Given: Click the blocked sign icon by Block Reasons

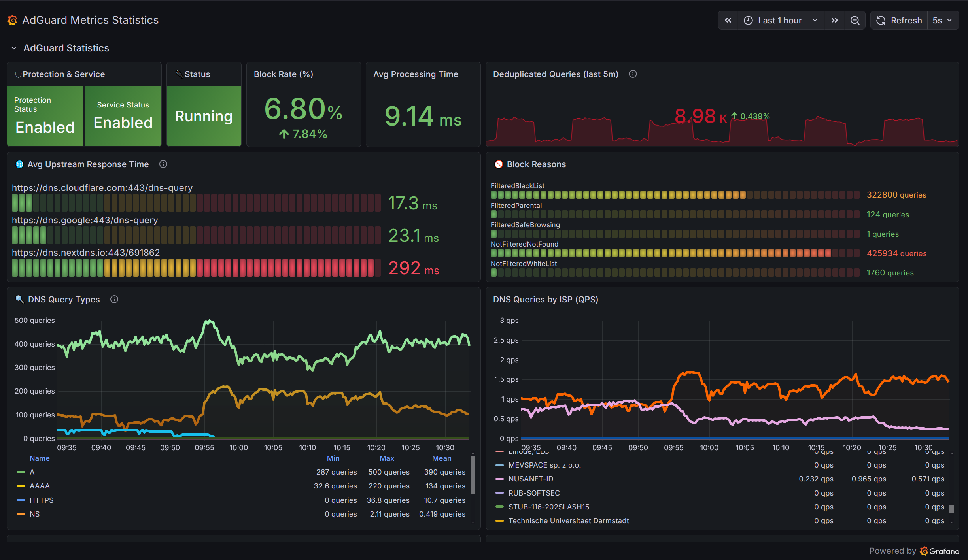Looking at the screenshot, I should [499, 164].
